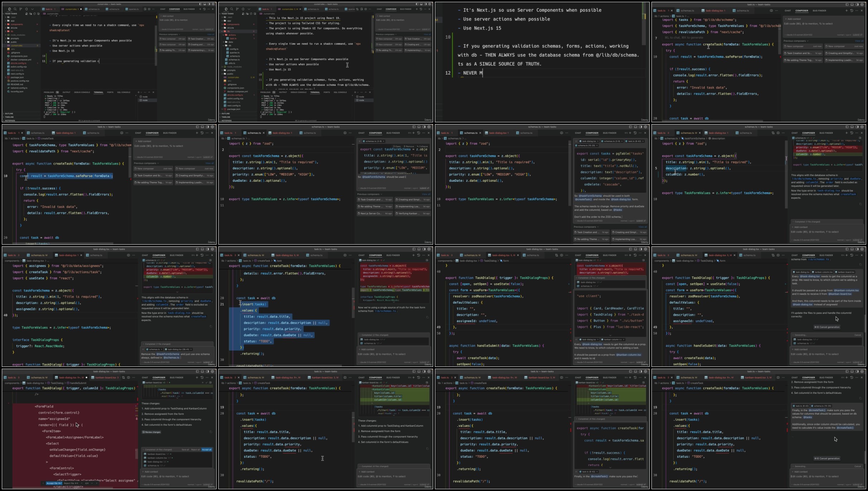Click New Folder icon in README.md explorer header

pos(30,14)
